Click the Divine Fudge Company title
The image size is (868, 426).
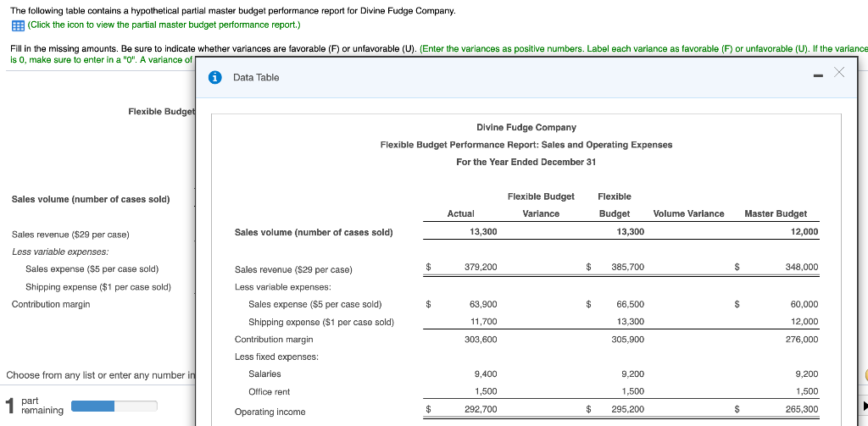coord(526,128)
